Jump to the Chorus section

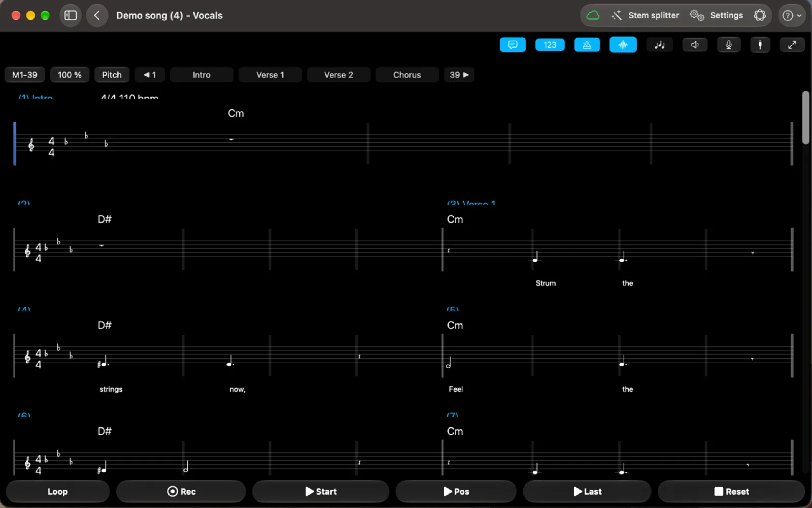pyautogui.click(x=407, y=75)
